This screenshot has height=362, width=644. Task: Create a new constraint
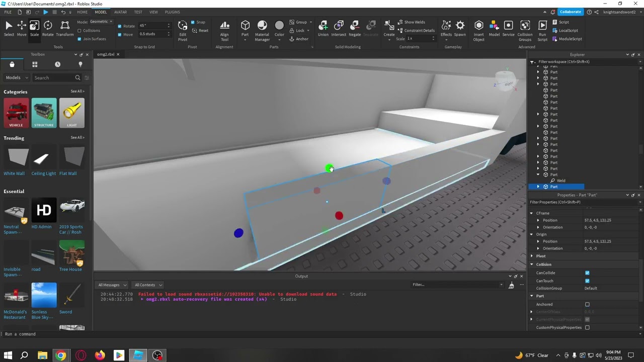pyautogui.click(x=389, y=29)
